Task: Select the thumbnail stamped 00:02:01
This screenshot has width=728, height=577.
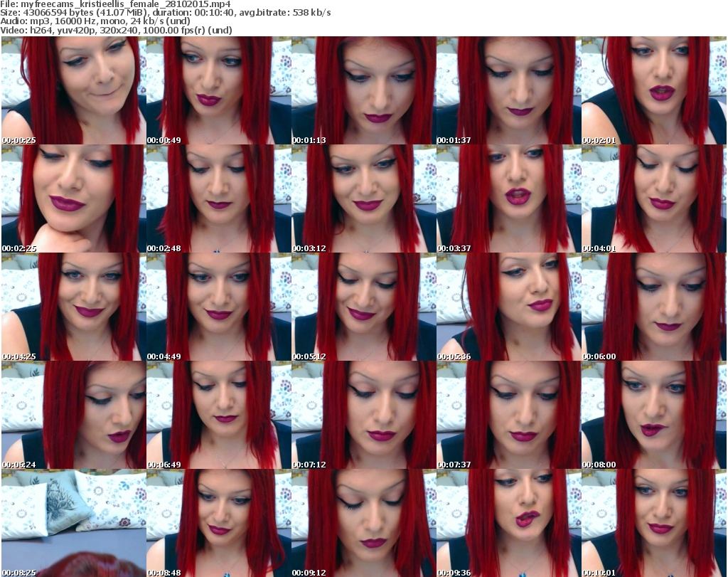Action: coord(654,90)
